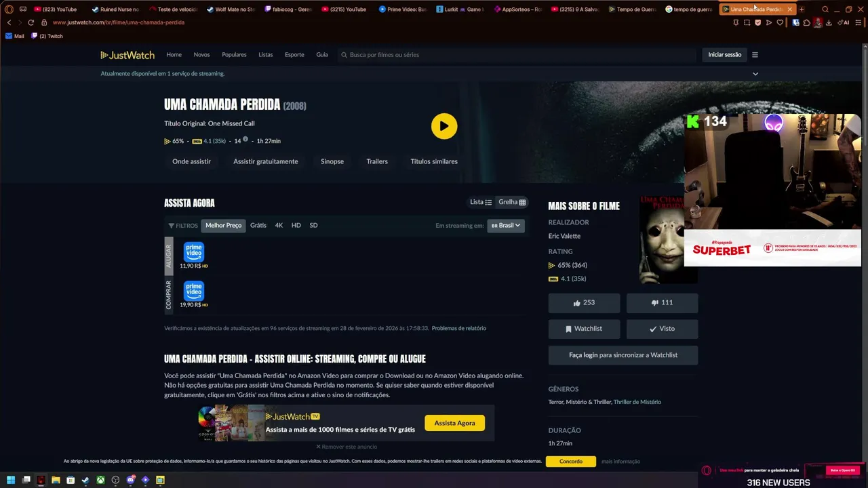Select Prime Video rental for 11,90 R$

click(194, 256)
